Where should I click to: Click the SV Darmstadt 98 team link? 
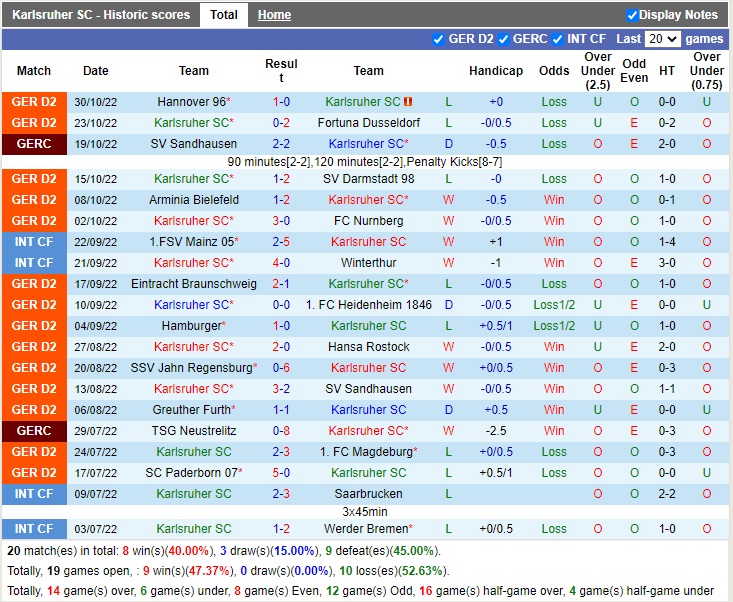pos(368,179)
